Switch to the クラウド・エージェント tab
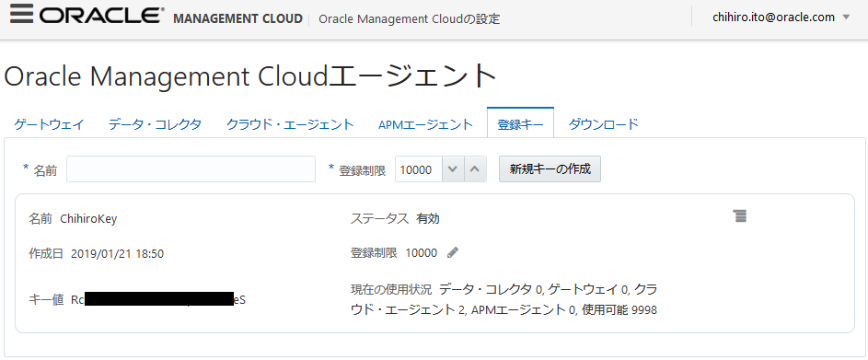Viewport: 868px width, 360px height. (290, 124)
